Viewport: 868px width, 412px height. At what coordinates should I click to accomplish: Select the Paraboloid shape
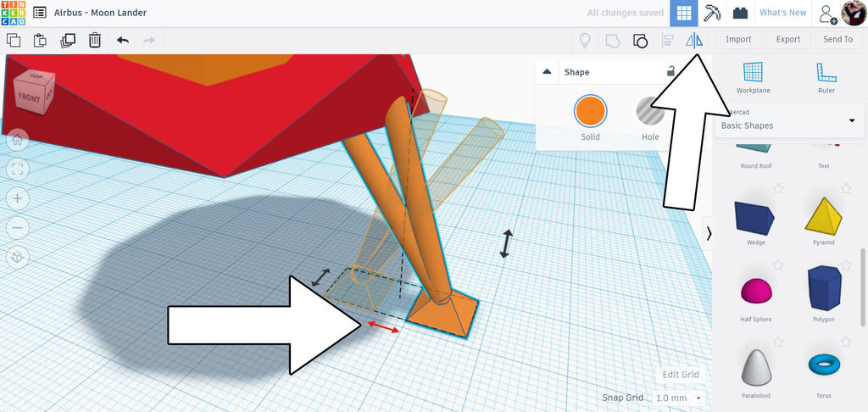point(756,367)
